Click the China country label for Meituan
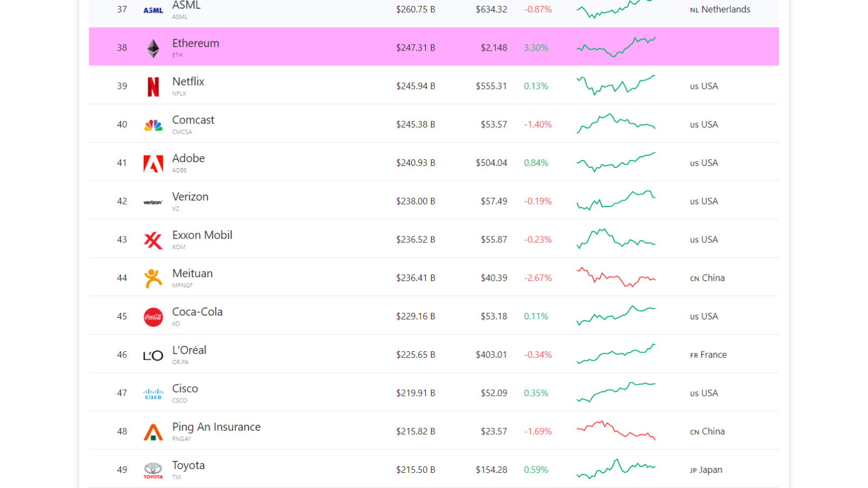 click(x=707, y=278)
